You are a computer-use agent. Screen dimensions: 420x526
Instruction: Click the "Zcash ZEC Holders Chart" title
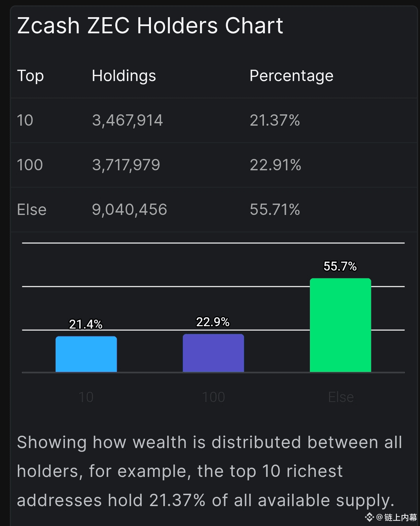coord(150,26)
